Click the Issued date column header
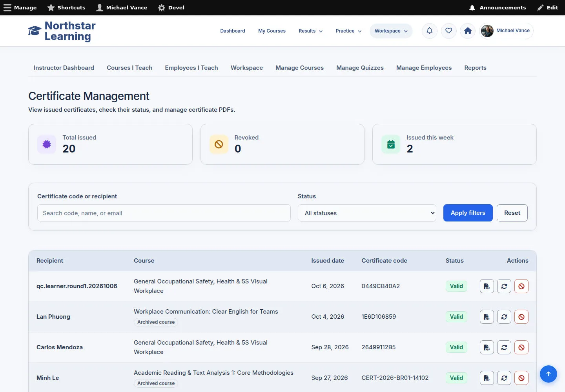 pos(328,261)
